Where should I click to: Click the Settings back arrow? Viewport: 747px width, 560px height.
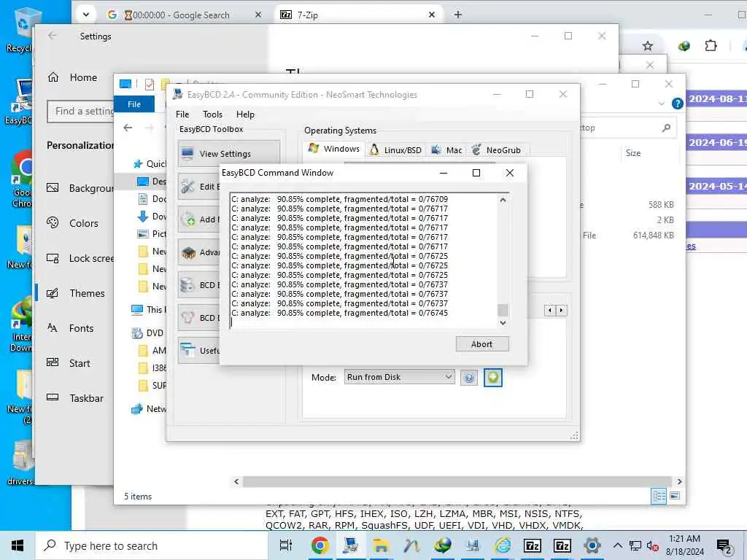[53, 36]
